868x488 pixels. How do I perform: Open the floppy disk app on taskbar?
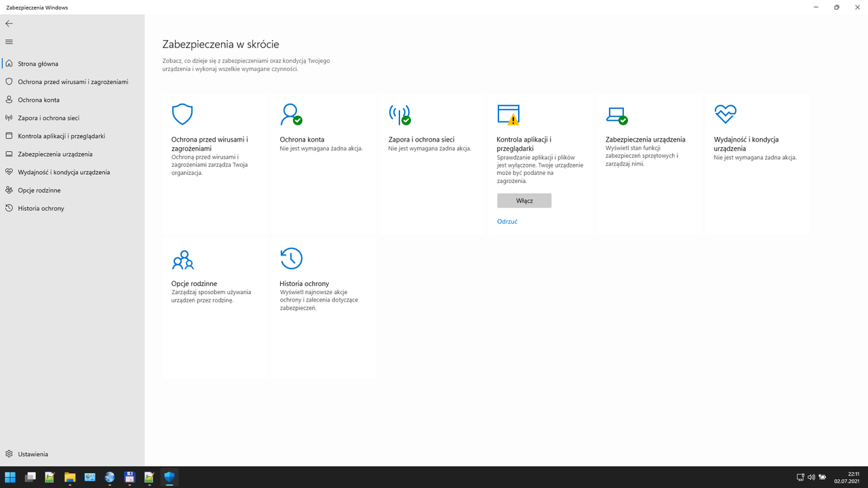pos(130,478)
